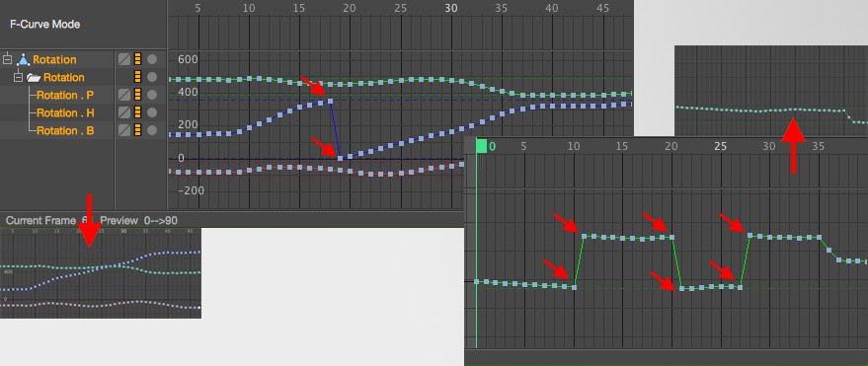The image size is (868, 366).
Task: Click the film strip icon on Rotation . H row
Action: tap(137, 112)
